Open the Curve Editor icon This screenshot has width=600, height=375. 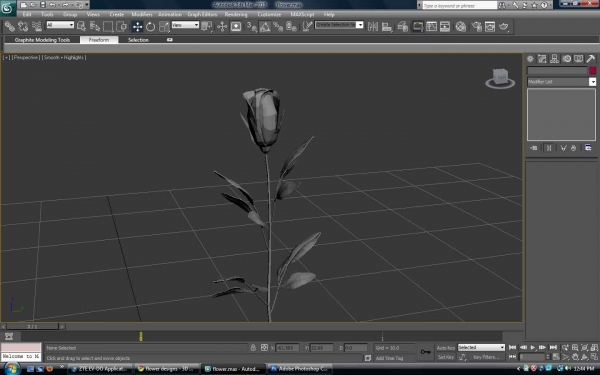[x=431, y=26]
